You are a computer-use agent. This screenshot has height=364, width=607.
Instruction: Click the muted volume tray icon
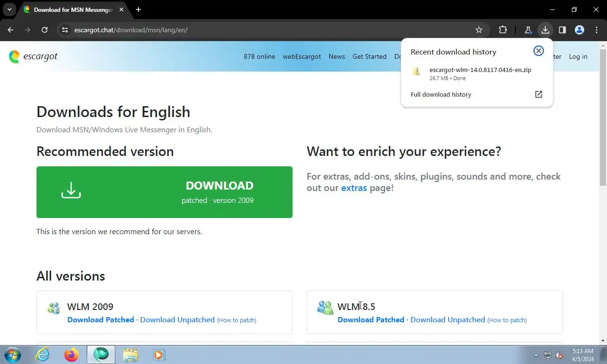[x=559, y=355]
